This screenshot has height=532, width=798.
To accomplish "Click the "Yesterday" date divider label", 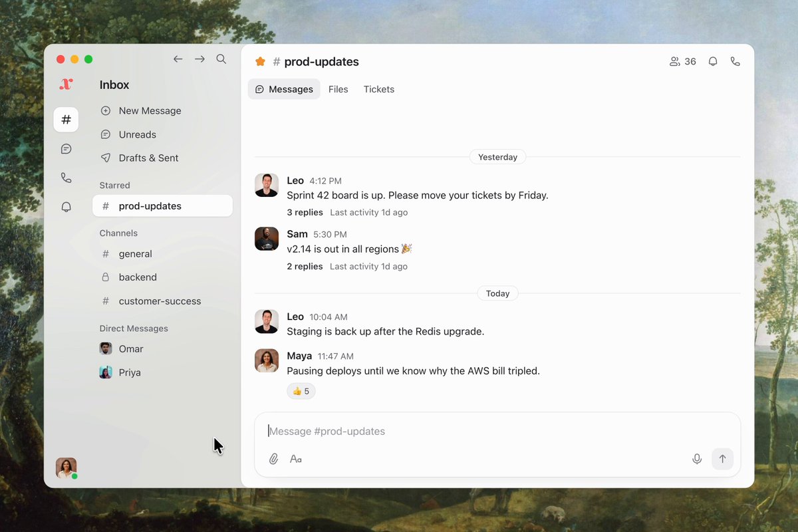I will [498, 157].
